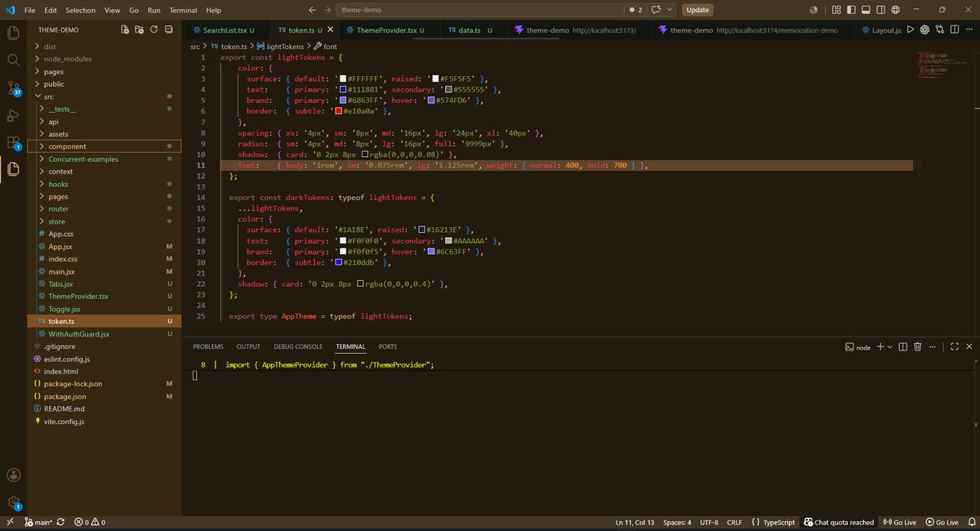Split the terminal panel
This screenshot has height=531, width=980.
[903, 347]
